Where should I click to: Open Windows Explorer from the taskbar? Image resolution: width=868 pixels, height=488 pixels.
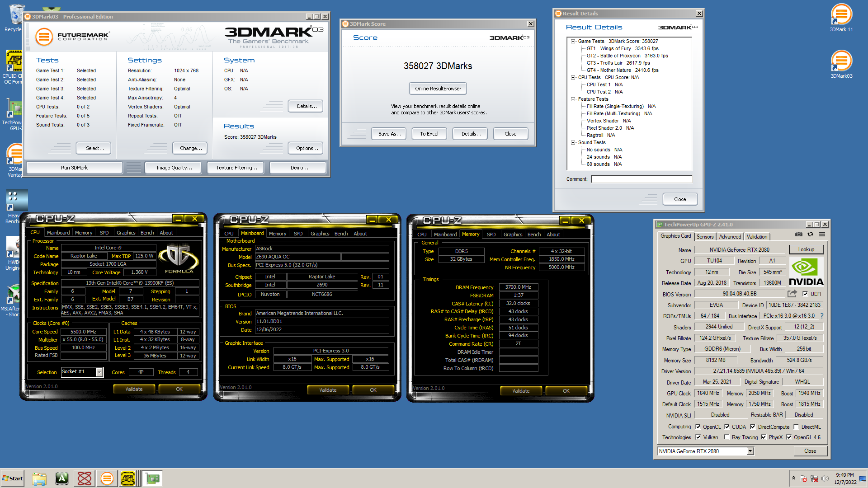tap(39, 479)
